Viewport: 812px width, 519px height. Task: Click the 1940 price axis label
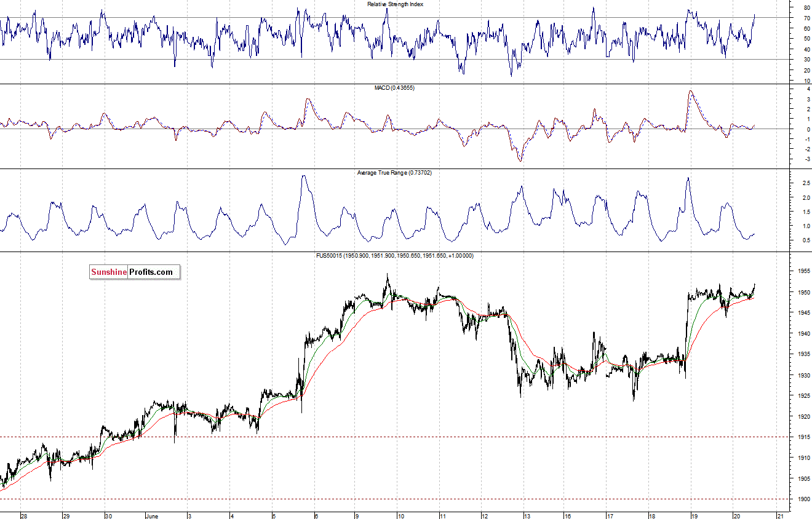(x=803, y=333)
